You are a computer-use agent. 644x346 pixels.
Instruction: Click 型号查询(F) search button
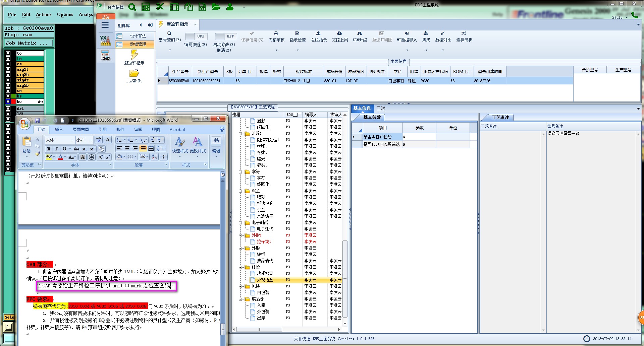pyautogui.click(x=169, y=37)
